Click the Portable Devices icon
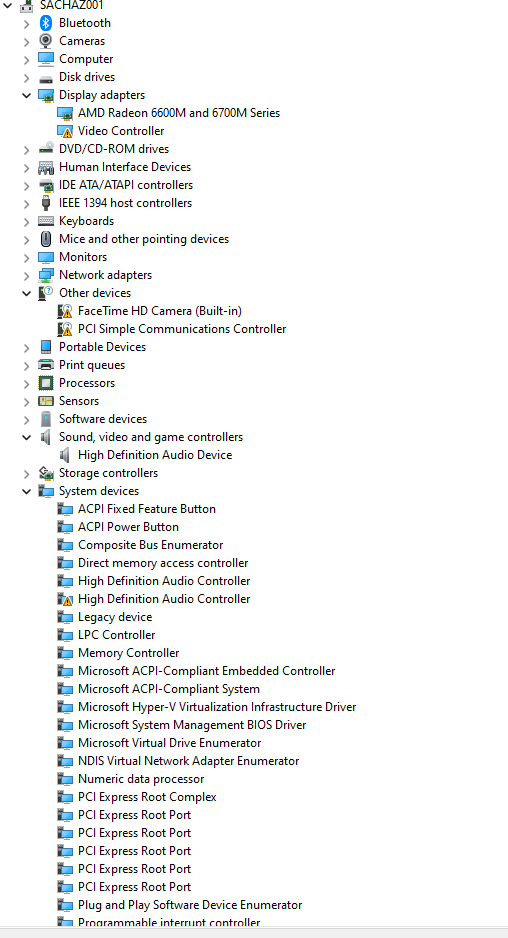Image resolution: width=508 pixels, height=938 pixels. click(x=46, y=347)
